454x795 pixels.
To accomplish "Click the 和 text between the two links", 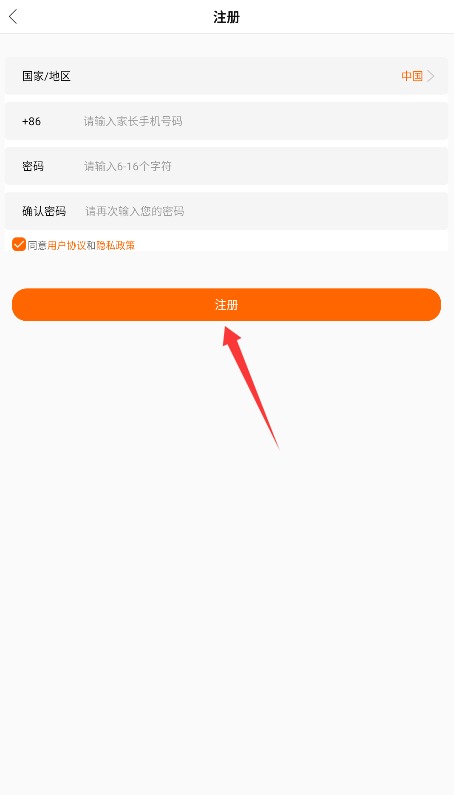I will tap(91, 245).
